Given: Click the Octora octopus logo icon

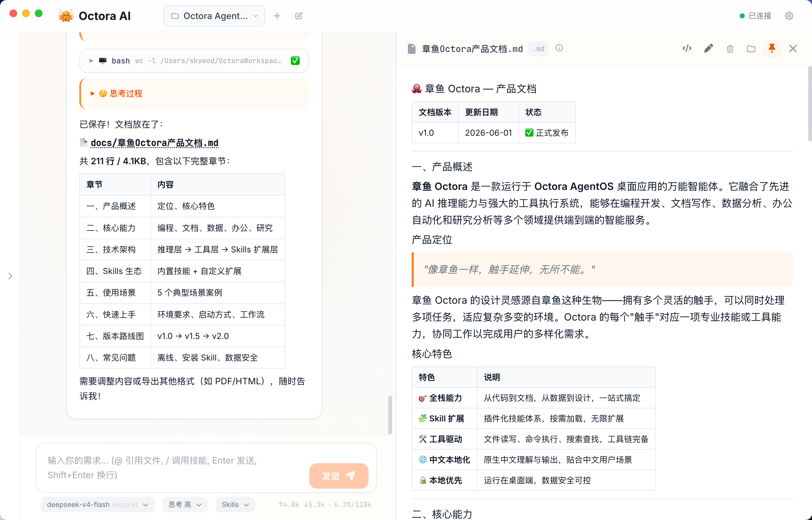Looking at the screenshot, I should click(x=66, y=16).
